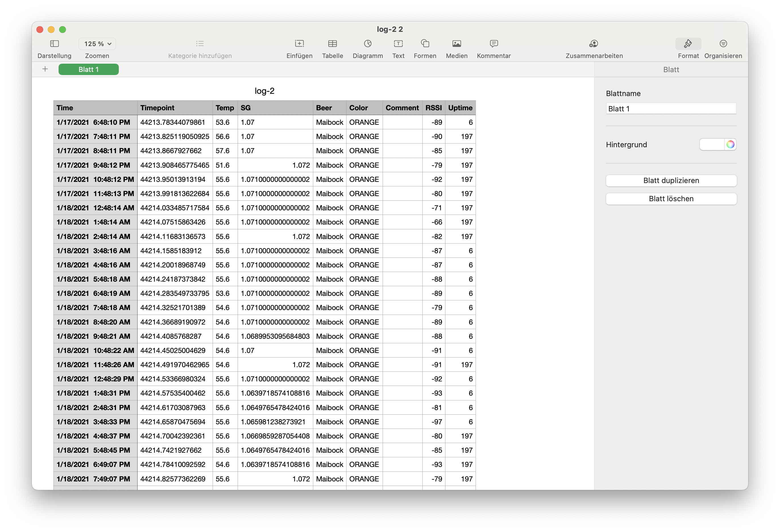Toggle the Format sidebar panel
The image size is (780, 532).
[x=688, y=44]
